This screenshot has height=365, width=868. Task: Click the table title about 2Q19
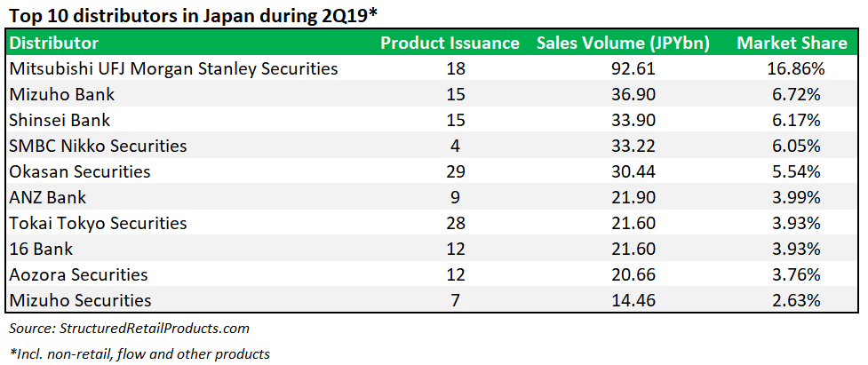185,15
